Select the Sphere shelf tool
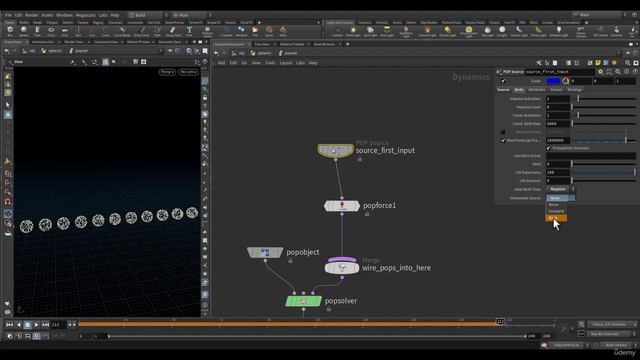This screenshot has height=360, width=640. [24, 31]
